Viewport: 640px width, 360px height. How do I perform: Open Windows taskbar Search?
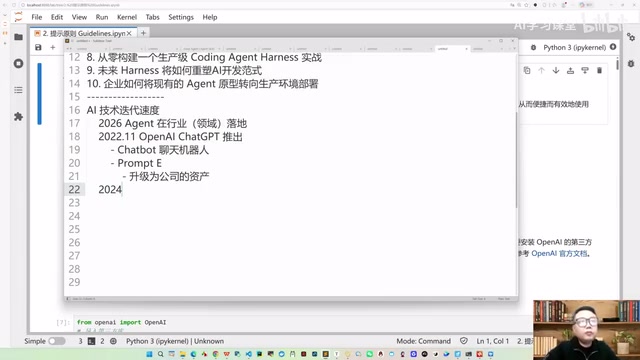coord(160,354)
